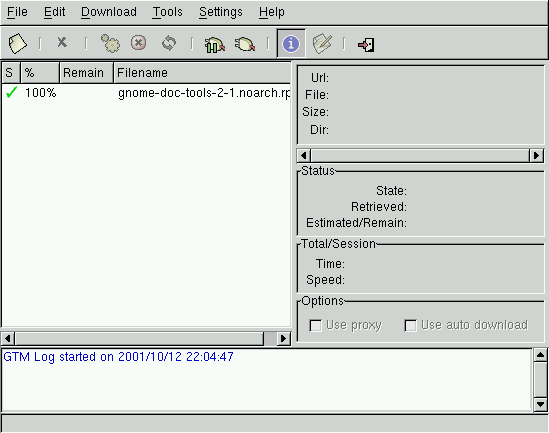Open the Tools menu
This screenshot has width=549, height=433.
[168, 12]
